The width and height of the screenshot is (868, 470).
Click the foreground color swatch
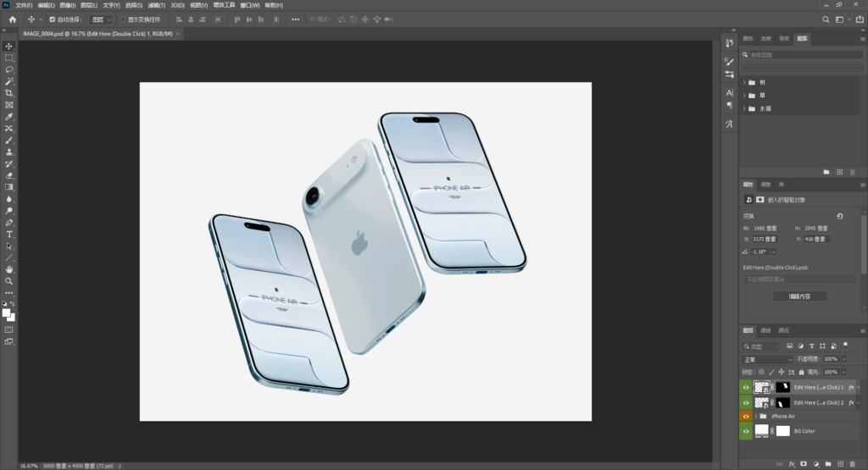(x=6, y=313)
